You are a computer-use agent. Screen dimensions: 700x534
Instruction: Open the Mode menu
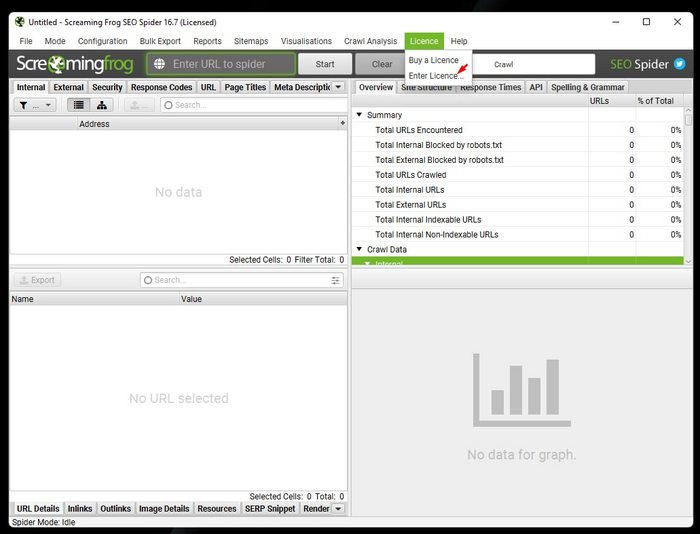[x=55, y=41]
